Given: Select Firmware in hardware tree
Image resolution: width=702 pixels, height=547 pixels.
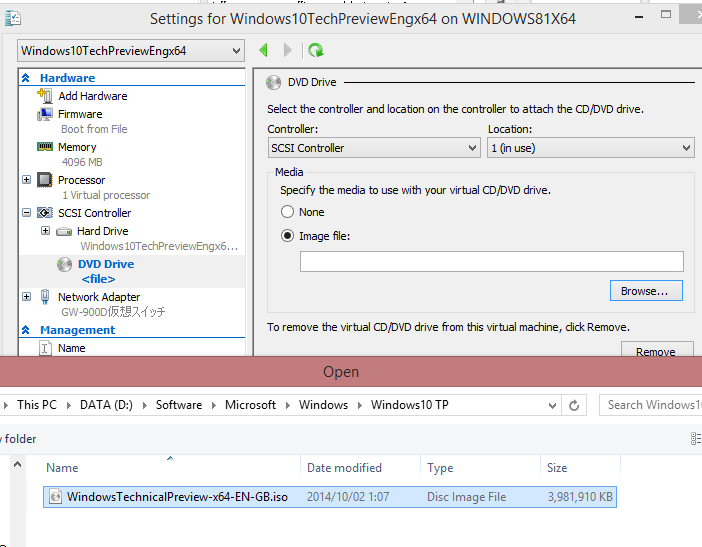Looking at the screenshot, I should coord(80,114).
